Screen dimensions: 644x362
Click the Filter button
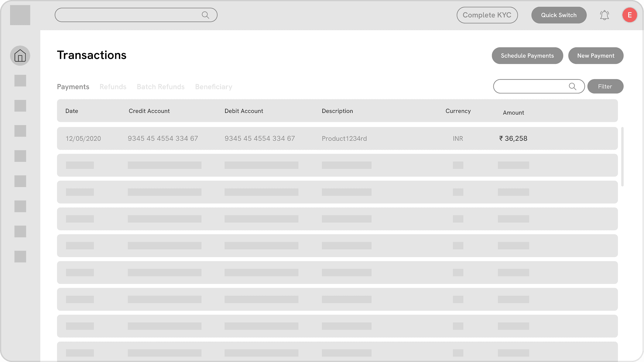point(605,86)
